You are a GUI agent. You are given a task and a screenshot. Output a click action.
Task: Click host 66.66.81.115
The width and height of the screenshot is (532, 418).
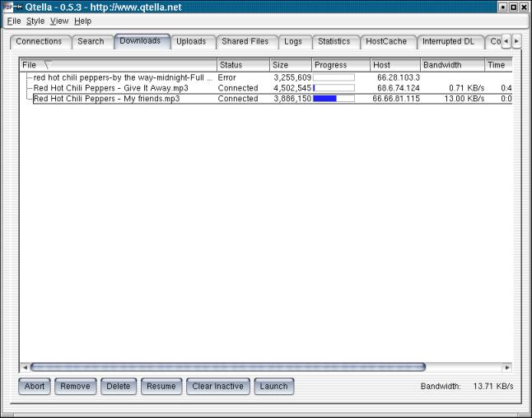tap(396, 99)
